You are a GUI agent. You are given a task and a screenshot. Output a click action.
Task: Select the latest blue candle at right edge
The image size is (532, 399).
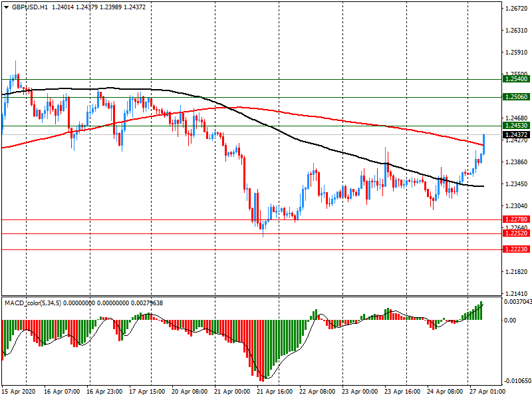coord(484,144)
